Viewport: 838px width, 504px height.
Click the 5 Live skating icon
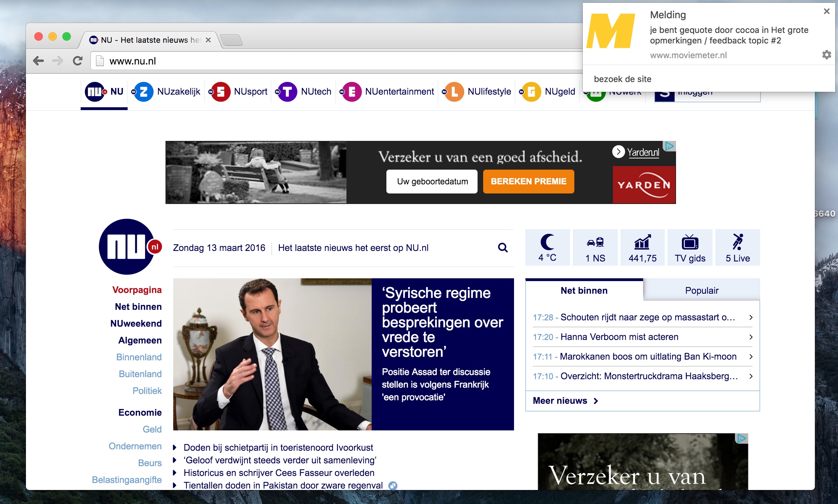click(x=737, y=242)
